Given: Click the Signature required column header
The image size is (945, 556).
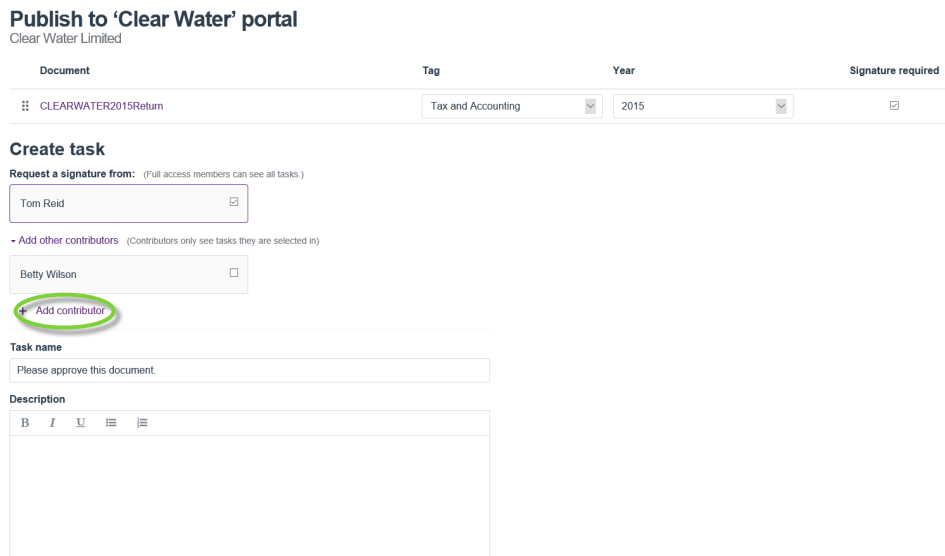Looking at the screenshot, I should [893, 70].
